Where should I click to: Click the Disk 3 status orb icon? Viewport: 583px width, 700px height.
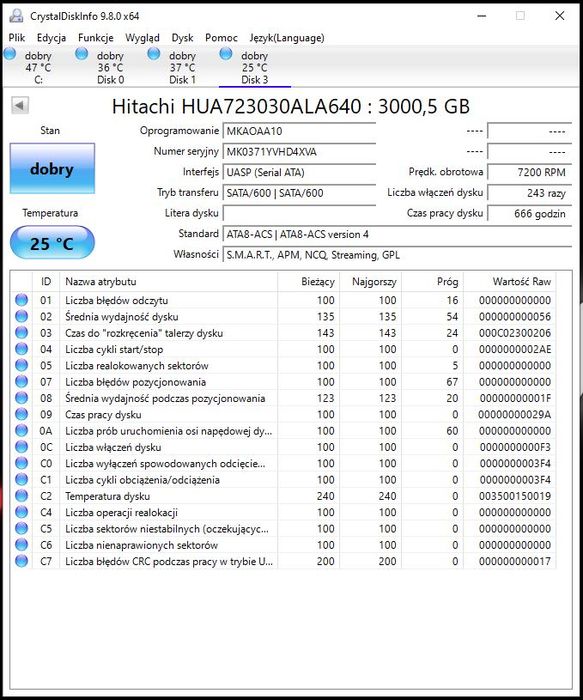coord(226,54)
